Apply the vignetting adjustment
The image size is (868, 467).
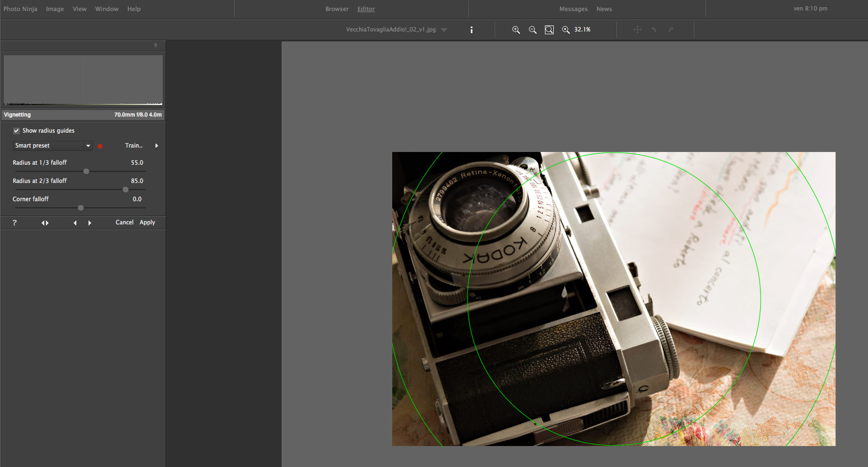coord(147,223)
